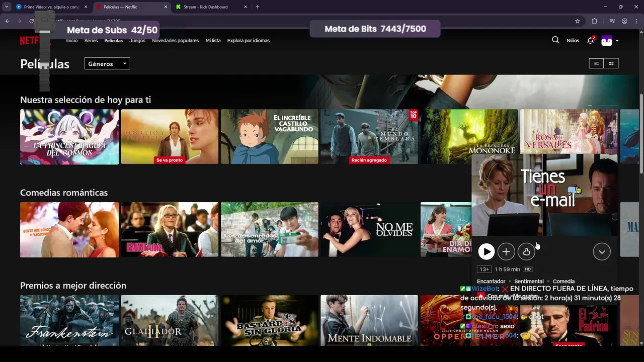Expand more info for Tienes un e-mail

point(602,252)
